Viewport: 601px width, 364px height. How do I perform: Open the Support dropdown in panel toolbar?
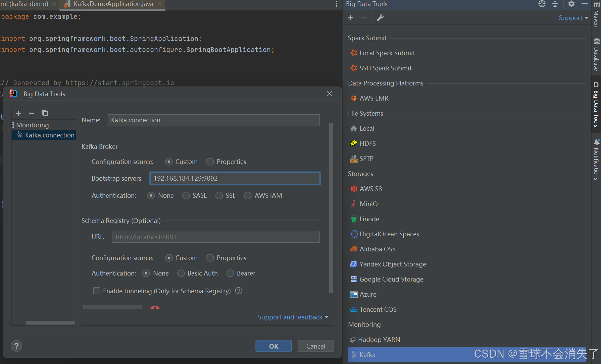[x=573, y=18]
